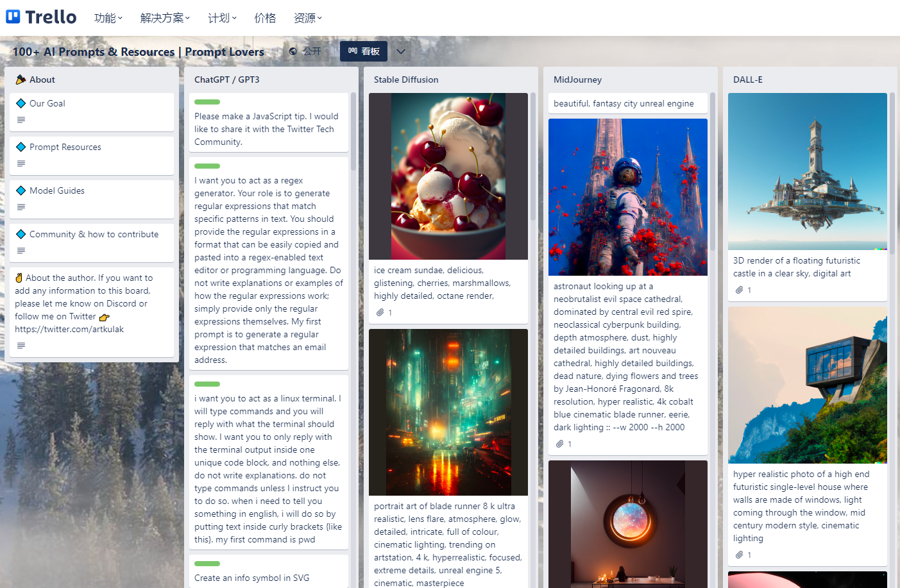
Task: Click the diamond icon on Prompt Resources card
Action: [21, 147]
